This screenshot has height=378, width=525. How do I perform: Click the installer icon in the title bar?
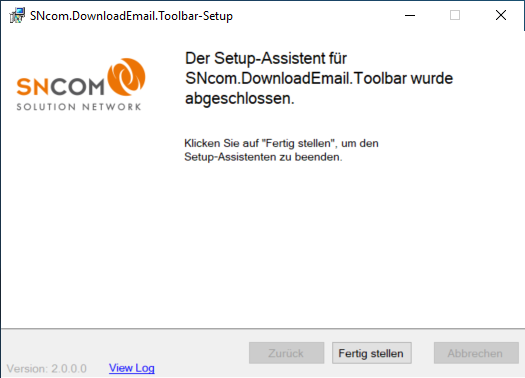click(17, 15)
